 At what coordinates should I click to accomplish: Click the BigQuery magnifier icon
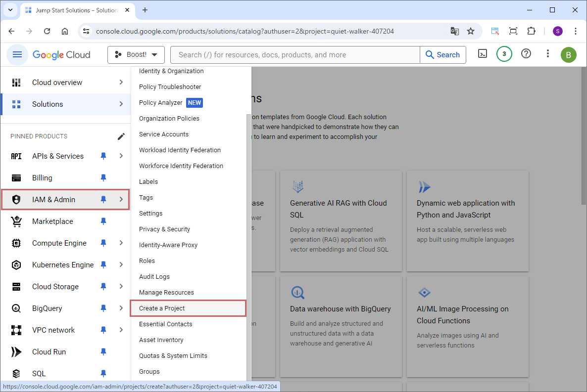click(x=16, y=308)
